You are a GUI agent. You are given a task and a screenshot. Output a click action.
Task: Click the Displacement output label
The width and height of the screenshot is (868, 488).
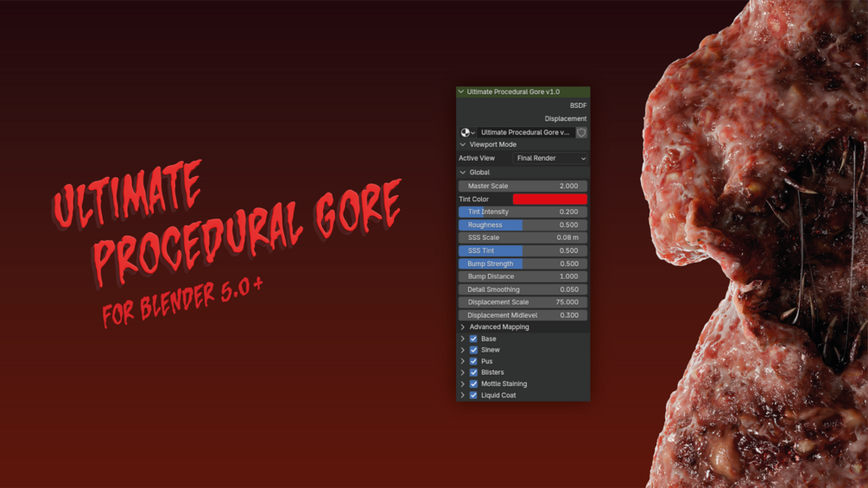[565, 118]
